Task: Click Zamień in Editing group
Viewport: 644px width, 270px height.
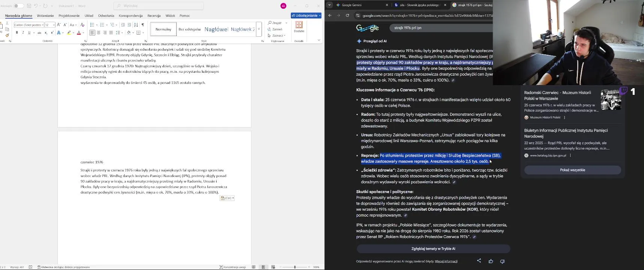Action: coord(275,29)
